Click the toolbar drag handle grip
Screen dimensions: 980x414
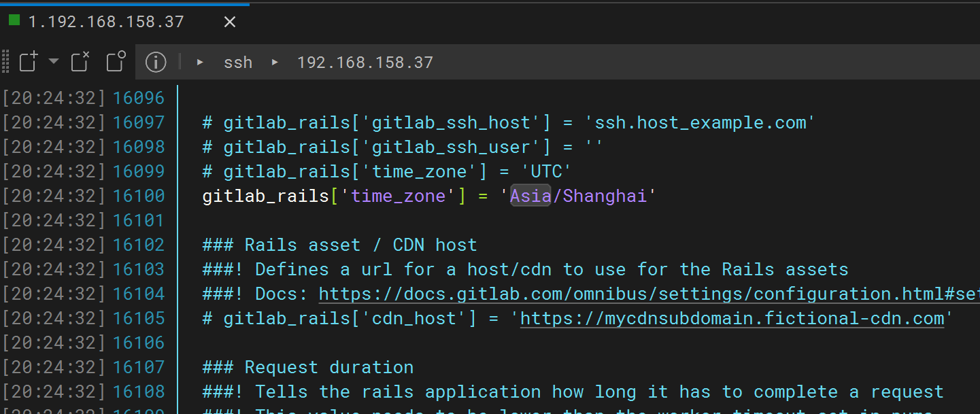[5, 62]
